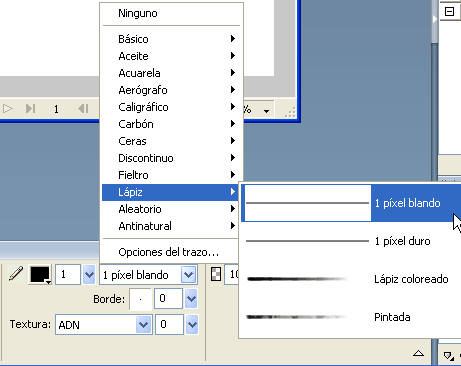Collapse the property inspector with triangle arrow
The height and width of the screenshot is (366, 461).
click(418, 353)
